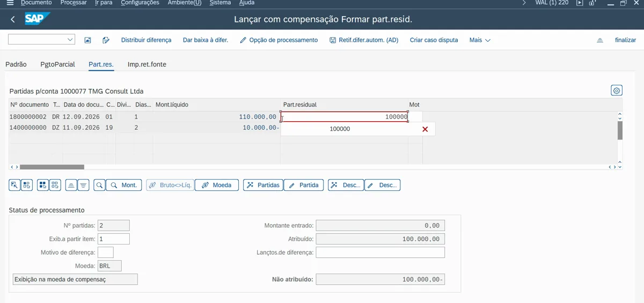Image resolution: width=644 pixels, height=303 pixels.
Task: Select the Part.res. tab
Action: [x=101, y=64]
